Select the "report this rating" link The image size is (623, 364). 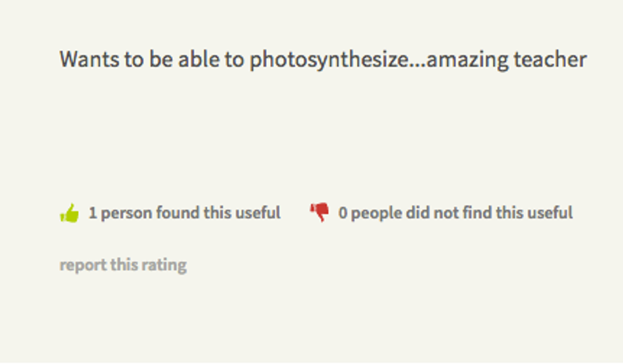pos(123,264)
